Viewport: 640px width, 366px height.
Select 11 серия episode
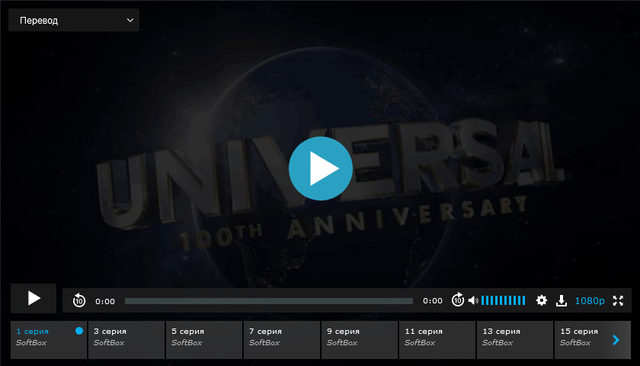point(437,340)
